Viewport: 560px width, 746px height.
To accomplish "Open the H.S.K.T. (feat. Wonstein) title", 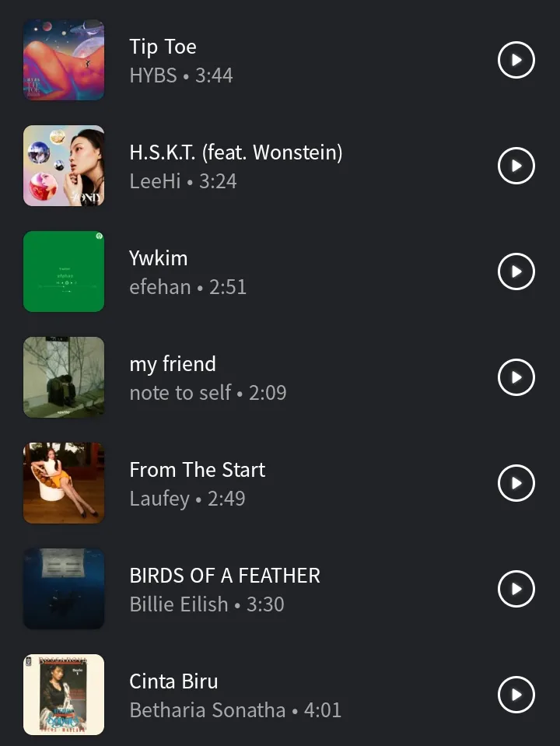I will [x=236, y=152].
